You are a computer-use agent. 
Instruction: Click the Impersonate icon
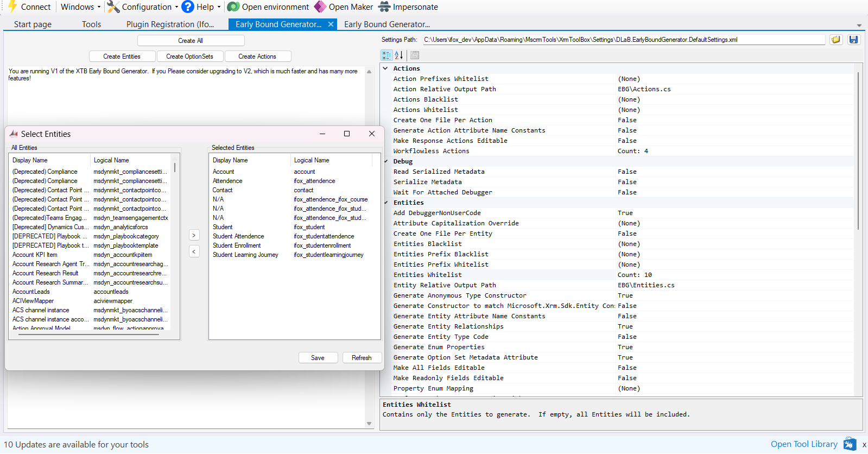click(x=384, y=7)
